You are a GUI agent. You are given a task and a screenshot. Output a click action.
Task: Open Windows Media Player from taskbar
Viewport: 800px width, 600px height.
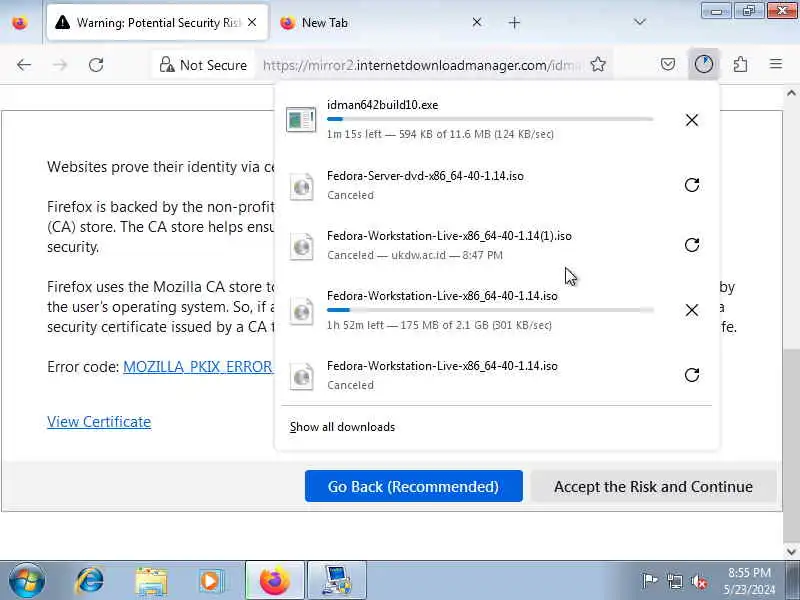point(211,581)
